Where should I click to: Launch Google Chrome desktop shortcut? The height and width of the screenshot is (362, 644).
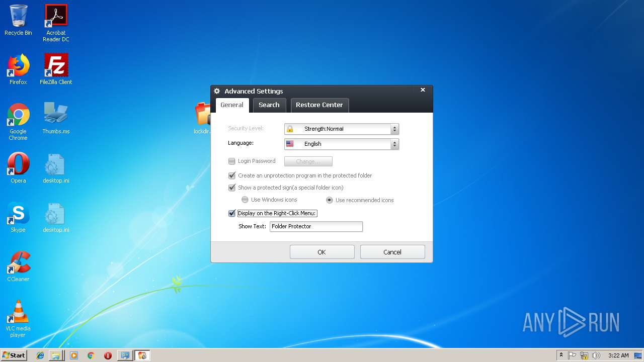pyautogui.click(x=18, y=121)
